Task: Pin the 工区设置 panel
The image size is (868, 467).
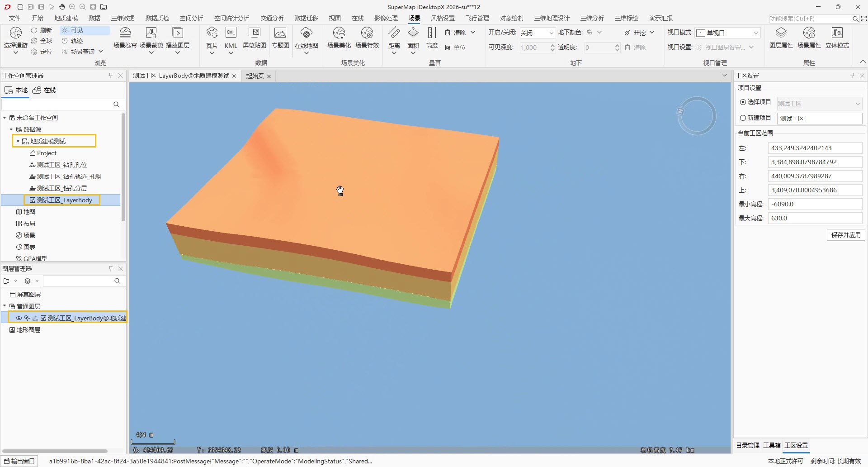Action: click(852, 76)
